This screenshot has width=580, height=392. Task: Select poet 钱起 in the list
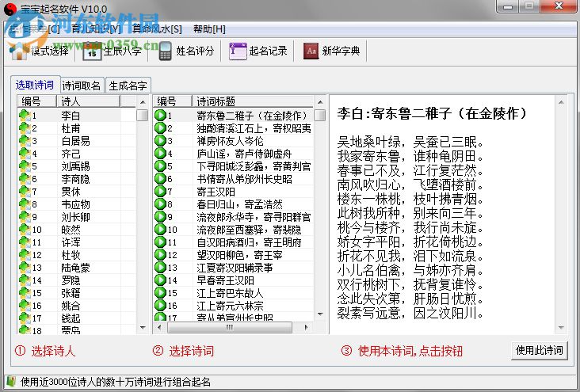(71, 318)
